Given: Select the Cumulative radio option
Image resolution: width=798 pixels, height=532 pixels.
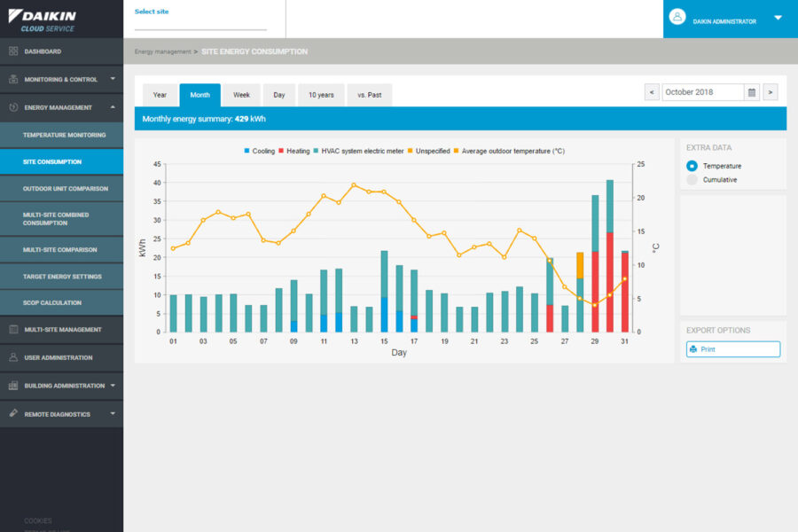Looking at the screenshot, I should 692,180.
